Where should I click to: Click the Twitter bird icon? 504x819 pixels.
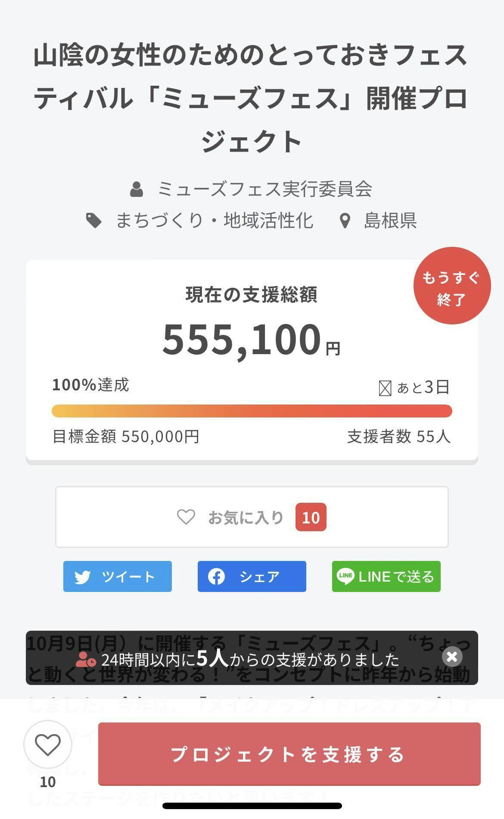pyautogui.click(x=82, y=577)
